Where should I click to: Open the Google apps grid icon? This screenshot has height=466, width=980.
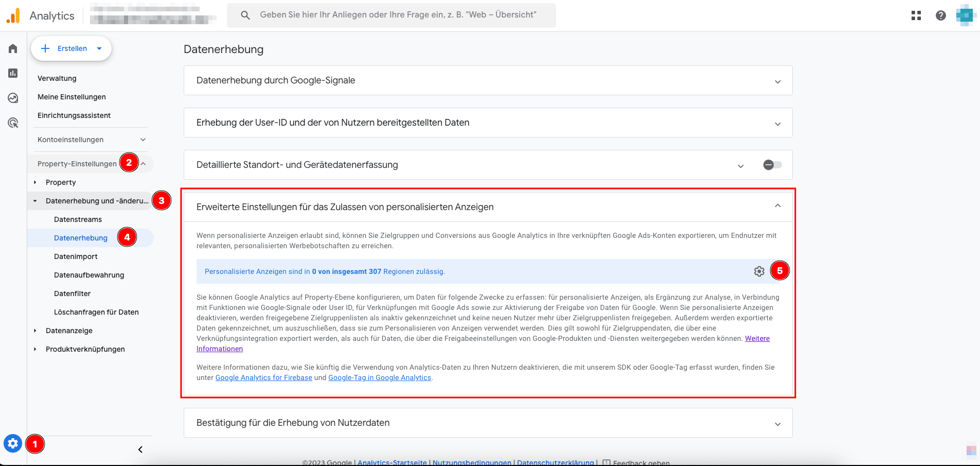pos(916,15)
